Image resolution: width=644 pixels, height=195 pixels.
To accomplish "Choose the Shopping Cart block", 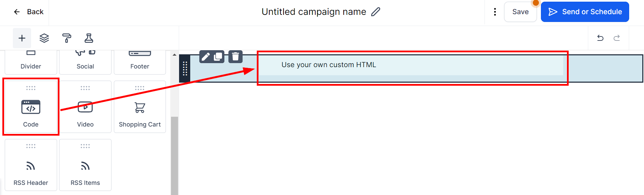I will pyautogui.click(x=140, y=107).
